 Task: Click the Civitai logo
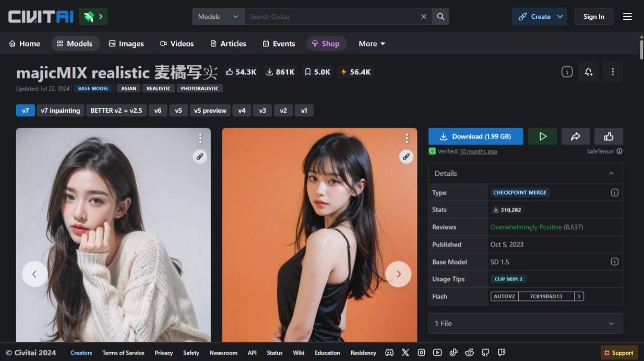tap(40, 16)
